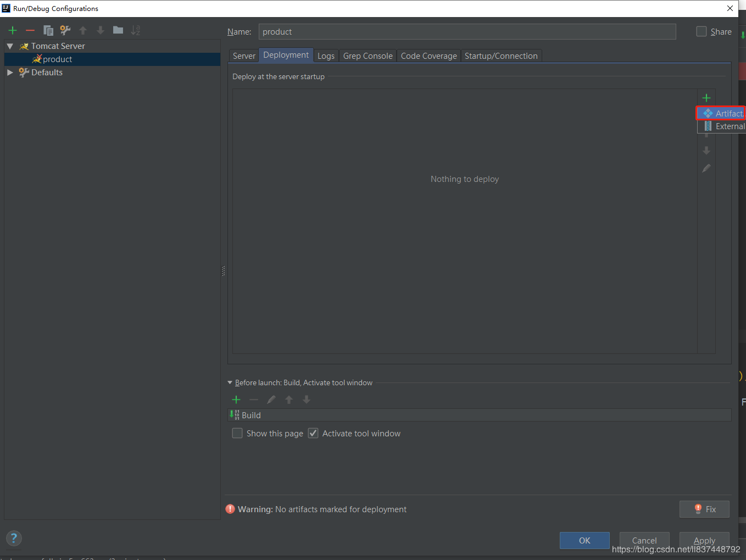Open the Code Coverage tab

[x=429, y=56]
